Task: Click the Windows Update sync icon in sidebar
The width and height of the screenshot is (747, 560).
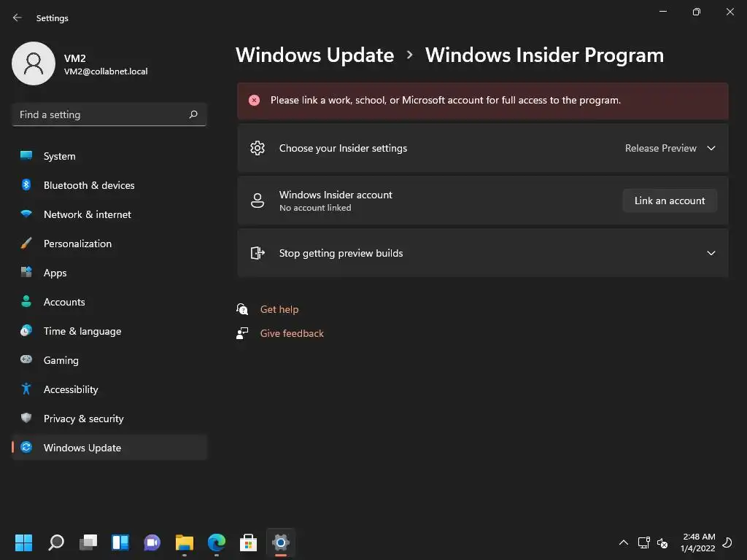Action: (26, 447)
